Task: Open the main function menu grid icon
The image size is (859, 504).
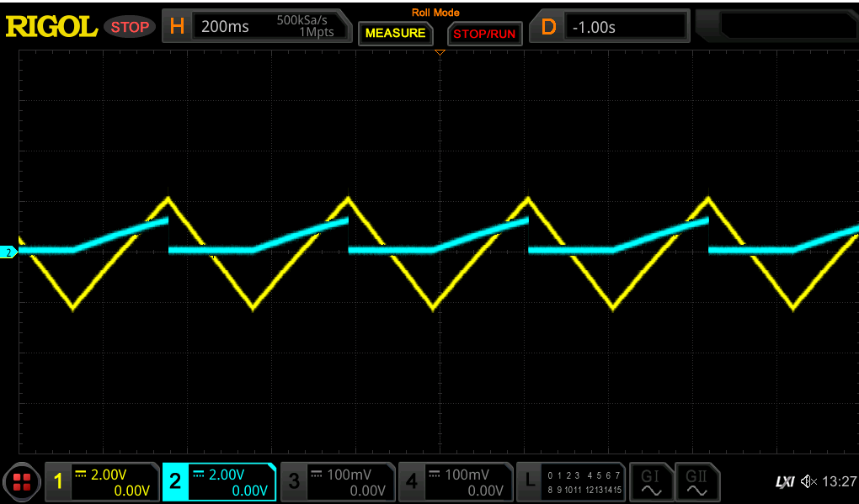Action: pos(22,482)
